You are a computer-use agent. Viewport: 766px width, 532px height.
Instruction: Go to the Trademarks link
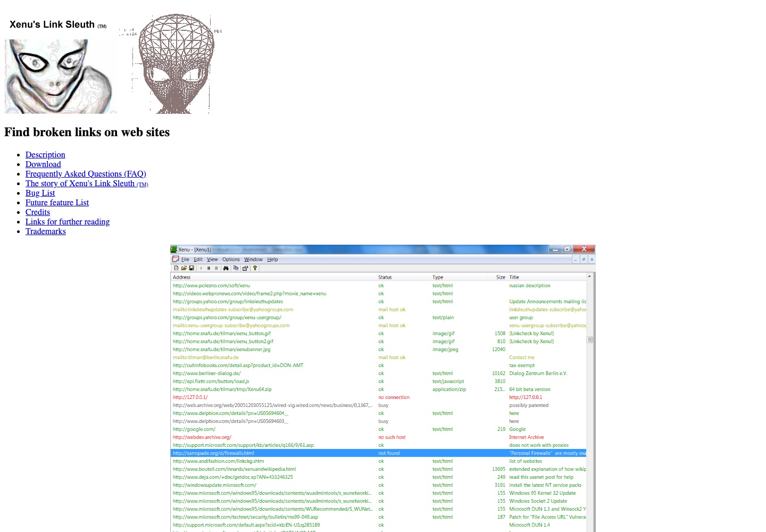coord(46,231)
